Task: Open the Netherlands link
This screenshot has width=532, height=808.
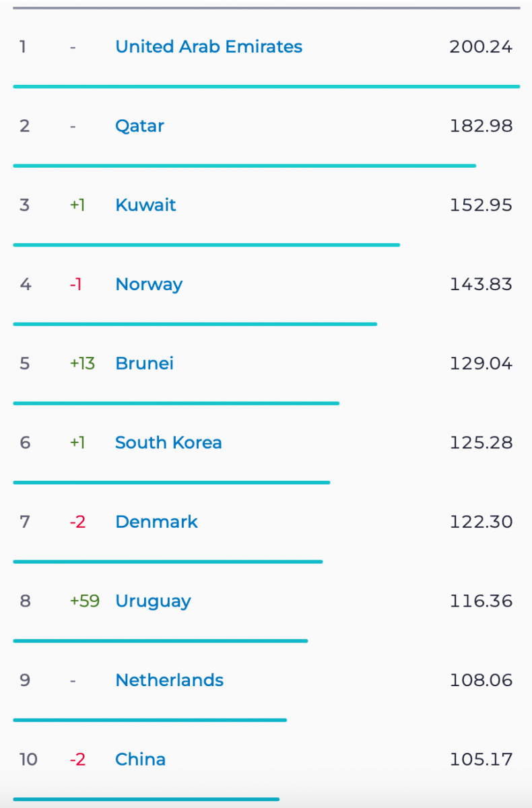Action: pyautogui.click(x=169, y=680)
